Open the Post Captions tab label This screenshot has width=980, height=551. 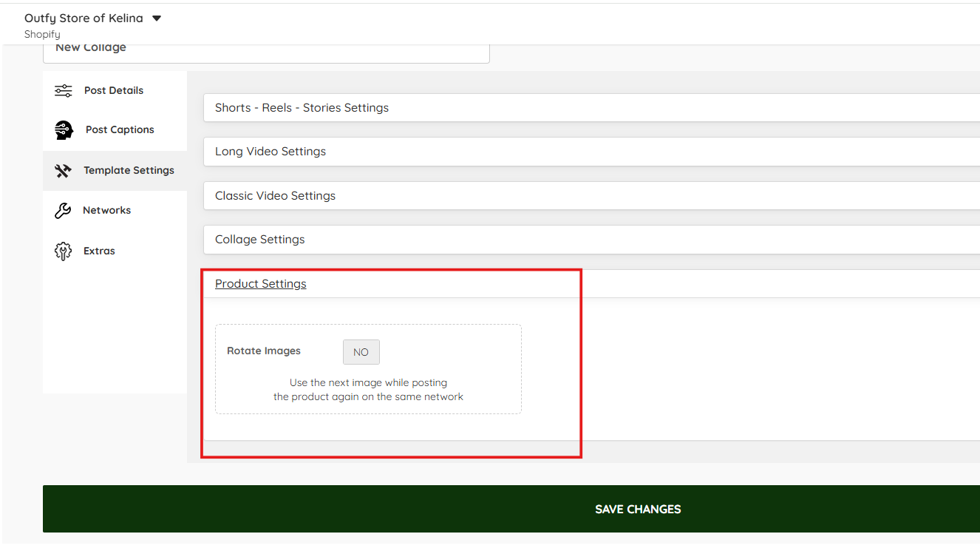[x=120, y=129]
